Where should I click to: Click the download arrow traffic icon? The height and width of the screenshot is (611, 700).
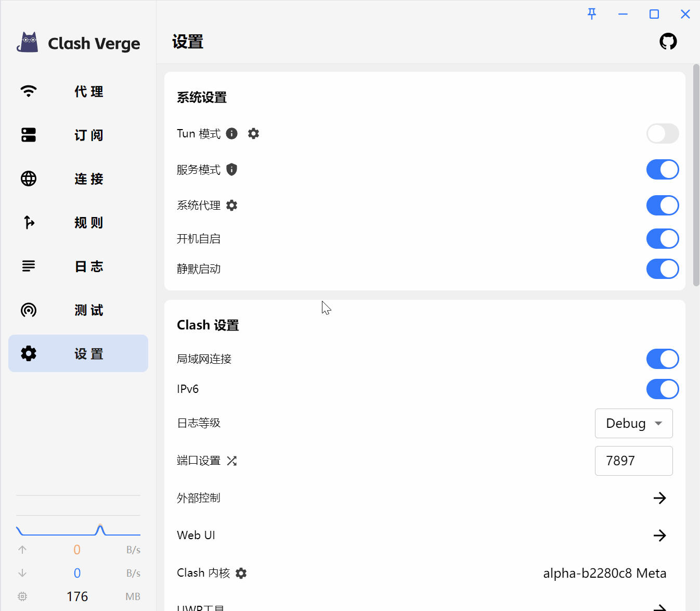point(22,573)
